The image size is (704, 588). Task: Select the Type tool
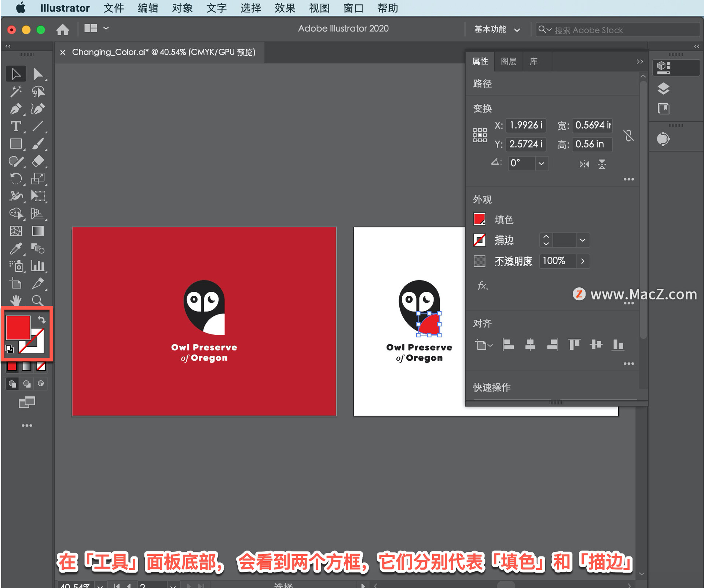(x=15, y=126)
